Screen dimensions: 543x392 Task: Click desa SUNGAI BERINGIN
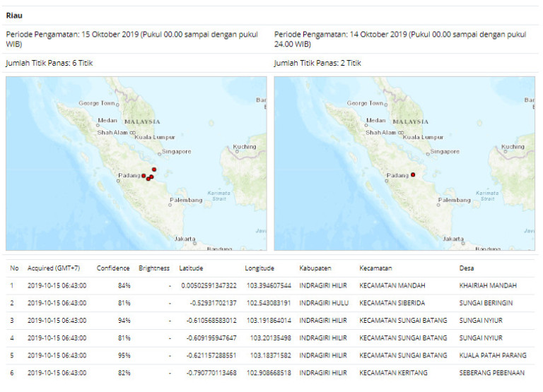coord(486,303)
